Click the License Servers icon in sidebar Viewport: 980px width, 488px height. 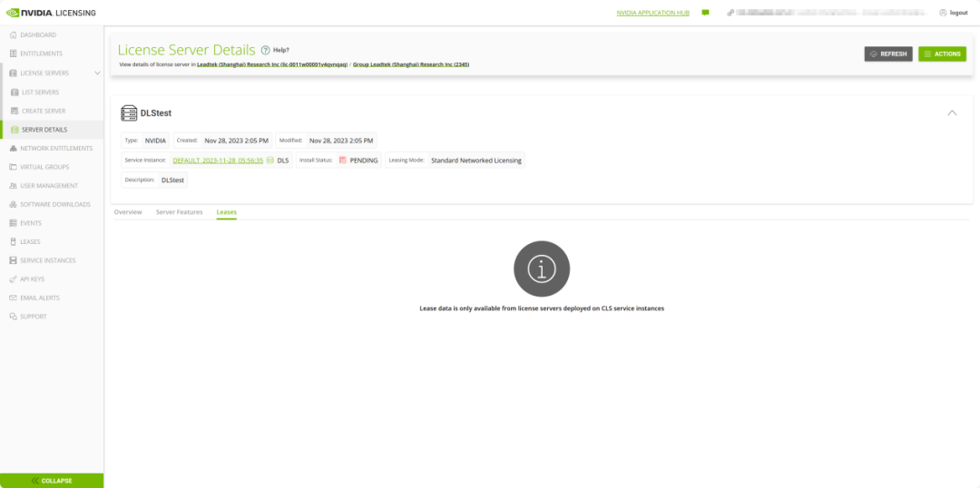point(13,73)
